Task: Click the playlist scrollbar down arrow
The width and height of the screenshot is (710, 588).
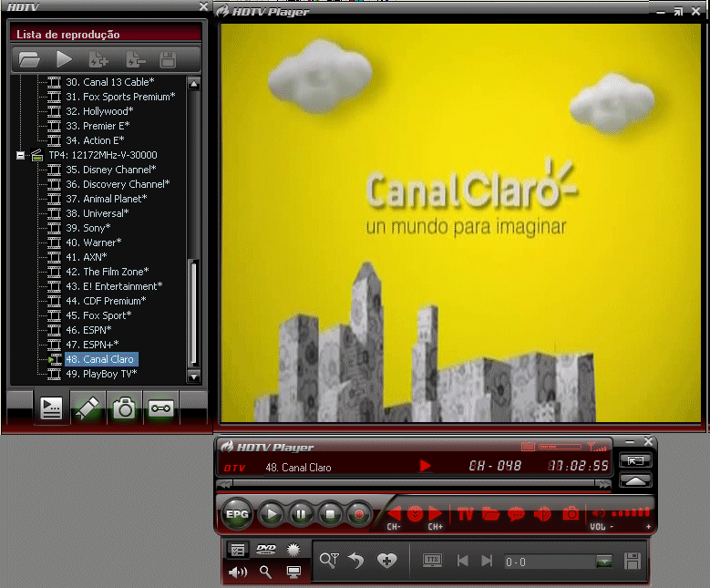Action: pyautogui.click(x=194, y=377)
